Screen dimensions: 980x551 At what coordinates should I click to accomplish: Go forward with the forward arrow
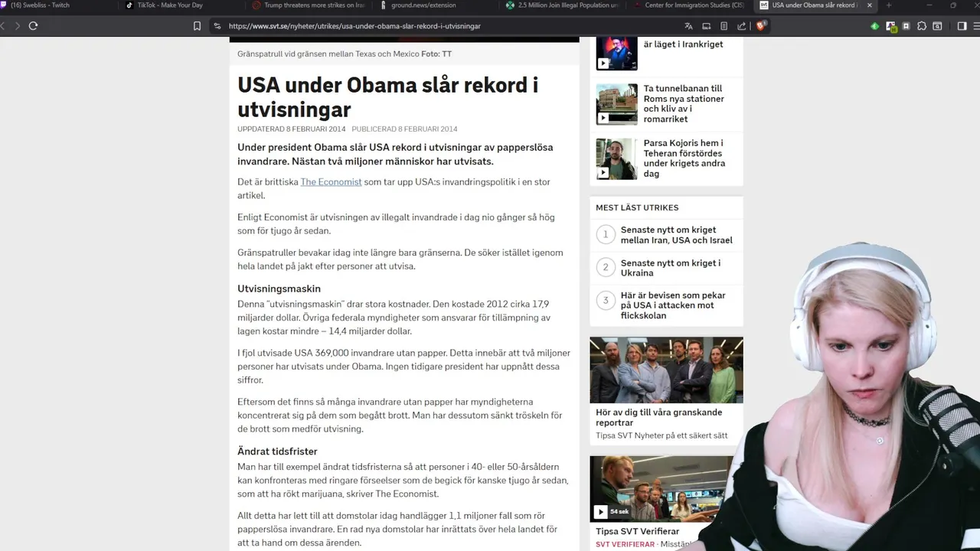point(17,25)
